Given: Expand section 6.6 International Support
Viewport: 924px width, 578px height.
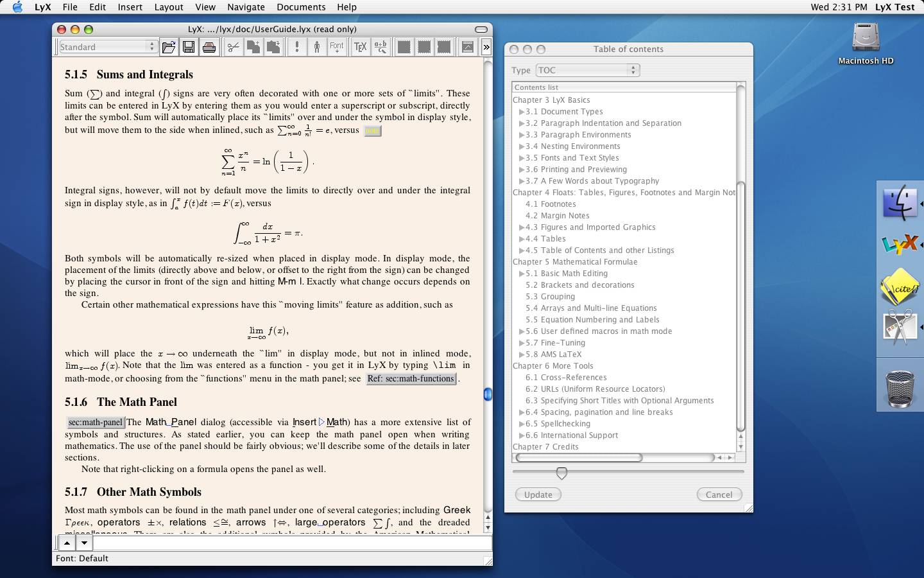Looking at the screenshot, I should click(522, 435).
